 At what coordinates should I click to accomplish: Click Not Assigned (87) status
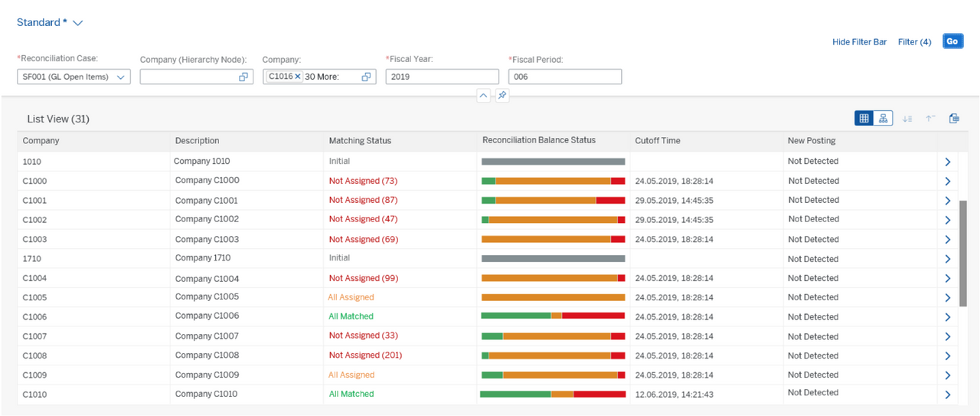click(363, 200)
